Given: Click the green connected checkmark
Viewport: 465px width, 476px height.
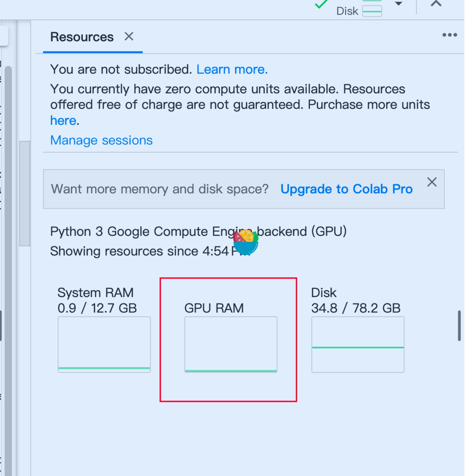Looking at the screenshot, I should (321, 5).
